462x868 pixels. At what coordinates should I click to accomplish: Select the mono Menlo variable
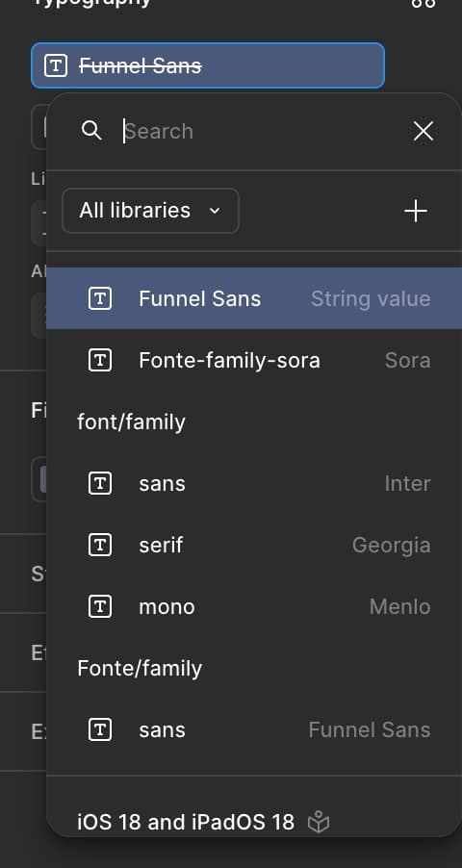[254, 606]
